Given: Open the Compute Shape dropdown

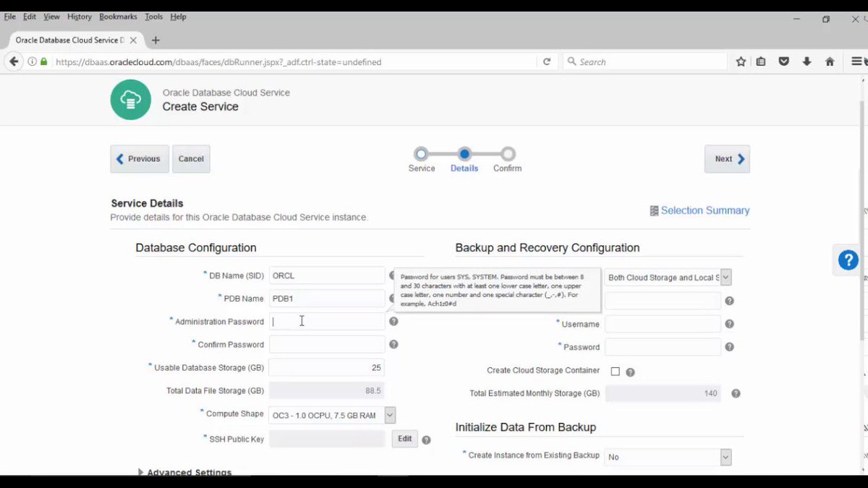Looking at the screenshot, I should 390,415.
